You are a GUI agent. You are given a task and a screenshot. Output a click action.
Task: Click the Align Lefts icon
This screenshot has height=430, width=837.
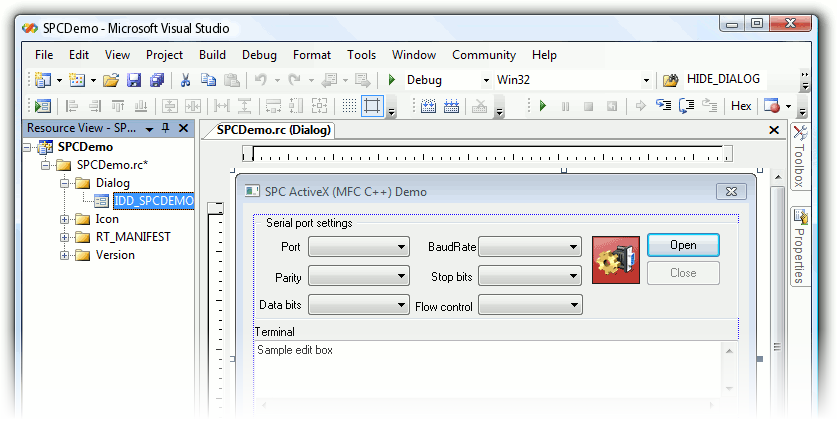72,106
